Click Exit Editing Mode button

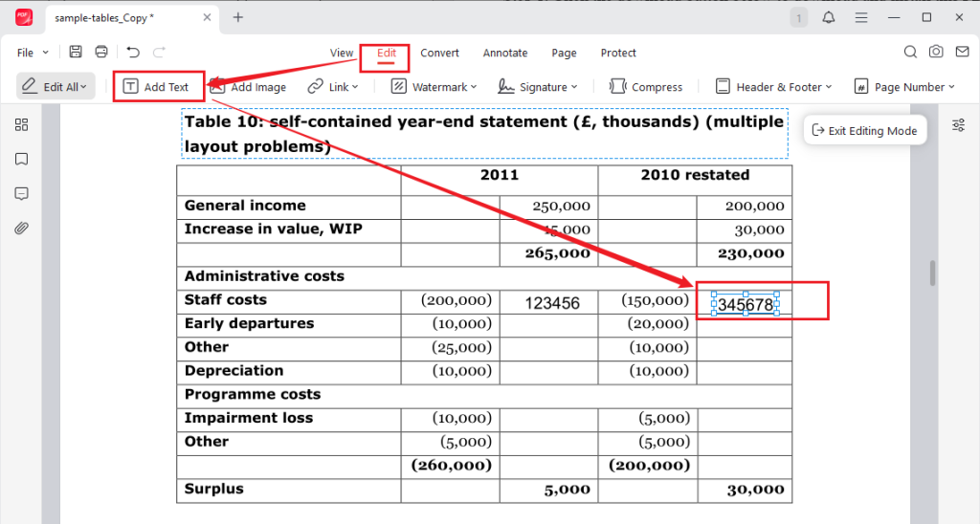[x=865, y=131]
